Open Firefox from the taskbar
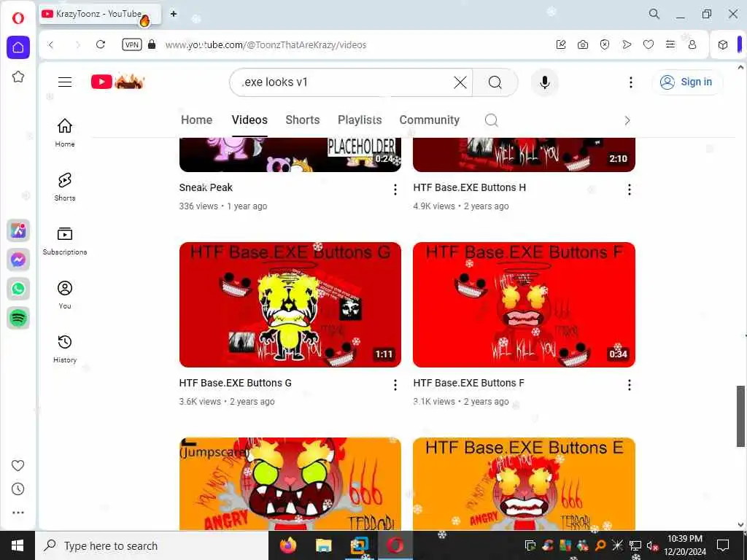Viewport: 747px width, 560px height. pyautogui.click(x=287, y=545)
